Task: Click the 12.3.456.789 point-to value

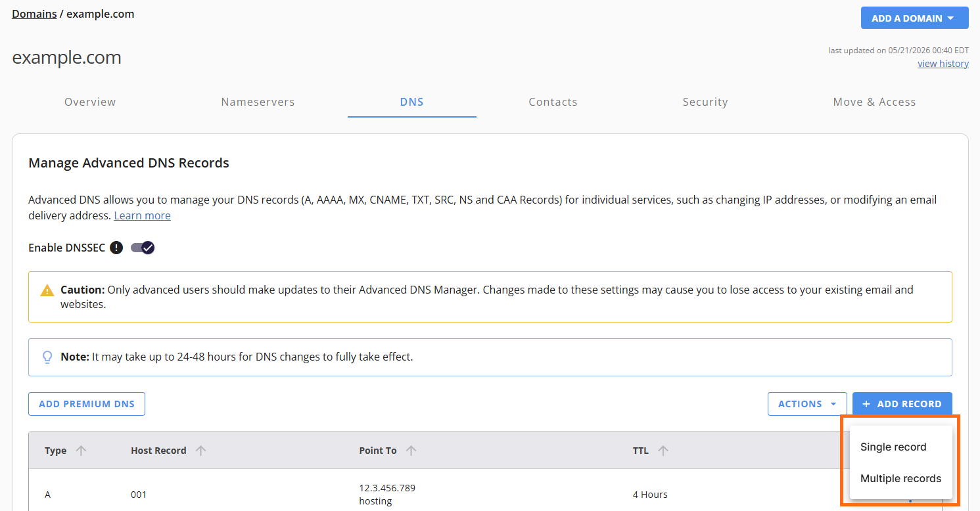Action: 387,488
